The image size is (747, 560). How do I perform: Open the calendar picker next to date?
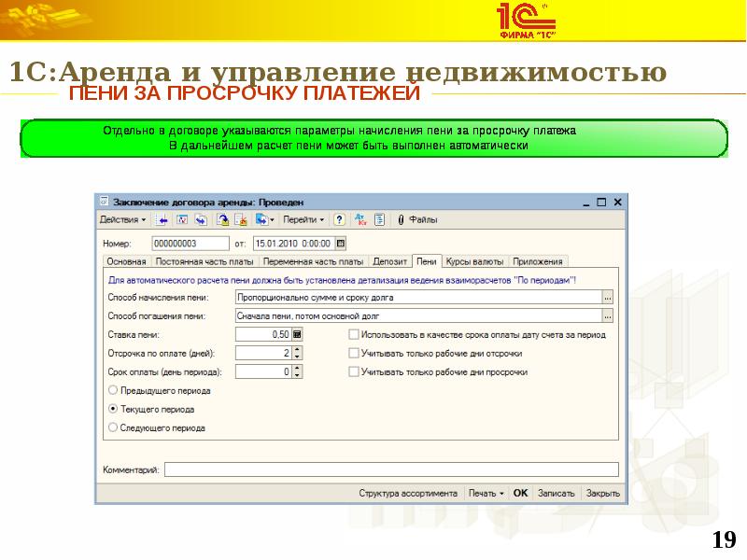pos(341,244)
